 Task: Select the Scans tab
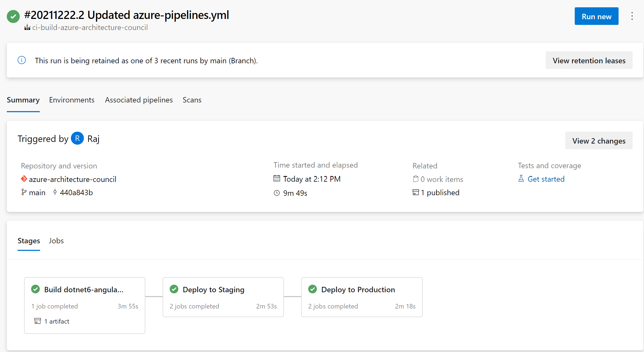point(192,100)
